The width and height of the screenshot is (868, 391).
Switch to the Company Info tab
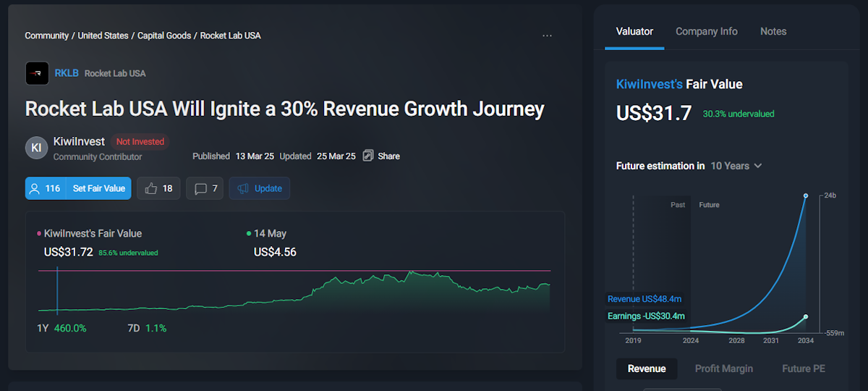pyautogui.click(x=707, y=31)
